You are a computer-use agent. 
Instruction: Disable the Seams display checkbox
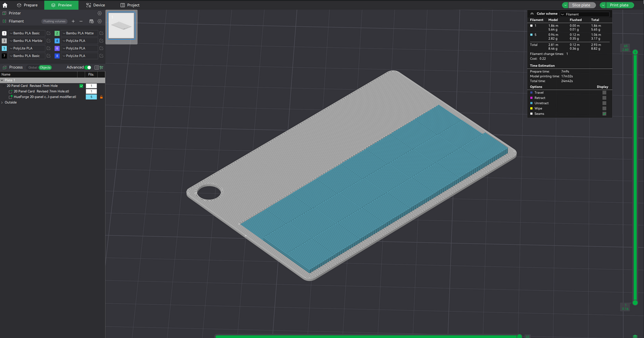[604, 114]
